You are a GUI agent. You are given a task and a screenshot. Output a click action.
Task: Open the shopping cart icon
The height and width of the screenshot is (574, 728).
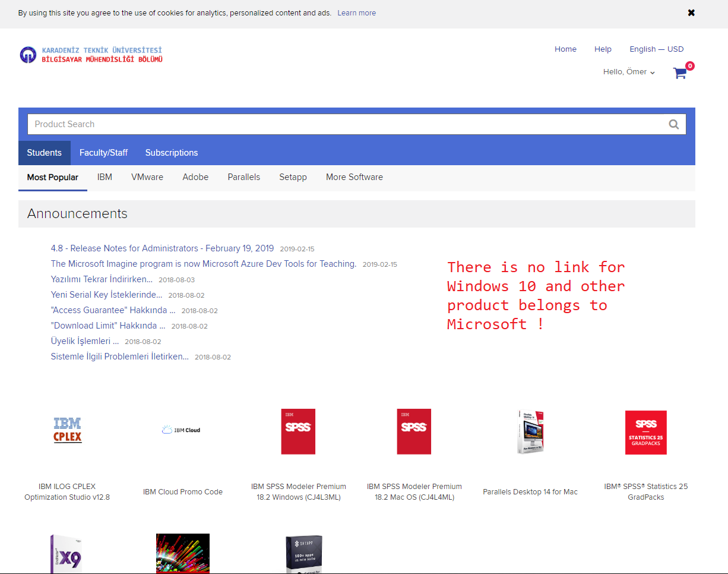pos(680,73)
